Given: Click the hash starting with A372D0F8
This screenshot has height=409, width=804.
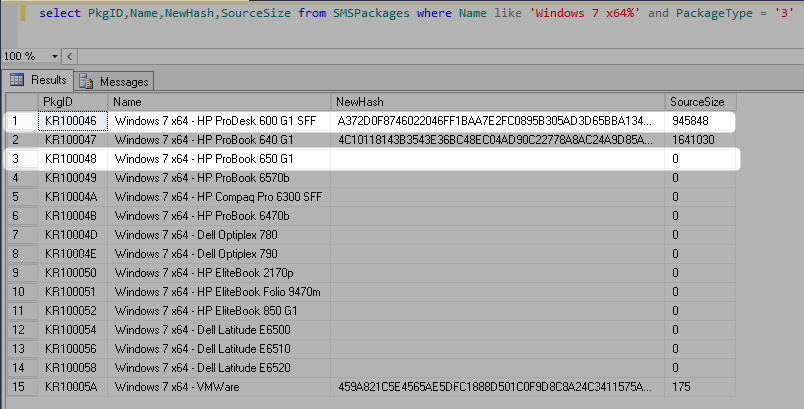Looking at the screenshot, I should click(495, 121).
